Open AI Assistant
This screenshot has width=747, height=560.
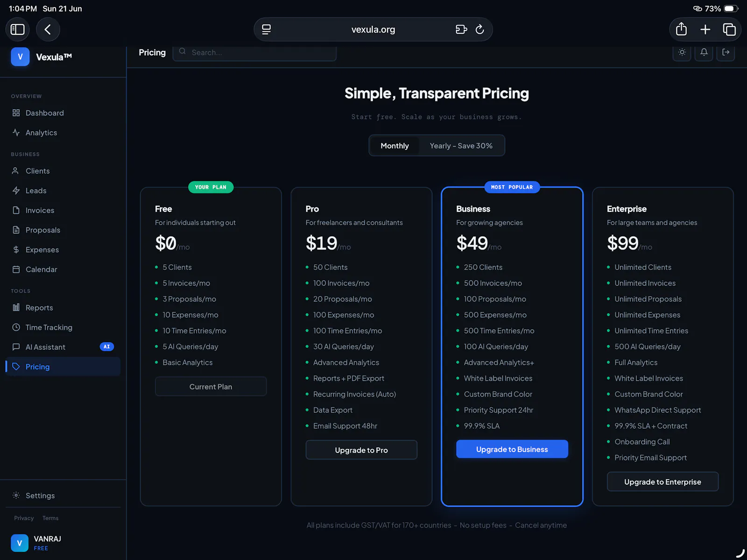coord(63,347)
